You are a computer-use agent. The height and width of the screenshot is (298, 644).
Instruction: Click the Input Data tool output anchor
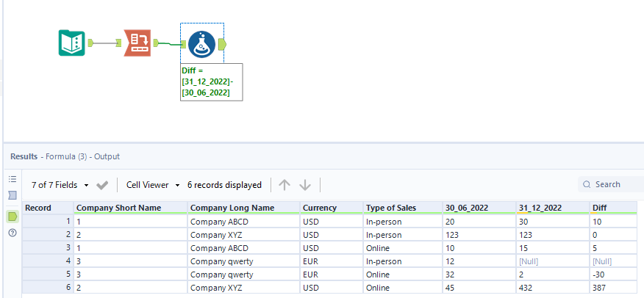pyautogui.click(x=90, y=43)
